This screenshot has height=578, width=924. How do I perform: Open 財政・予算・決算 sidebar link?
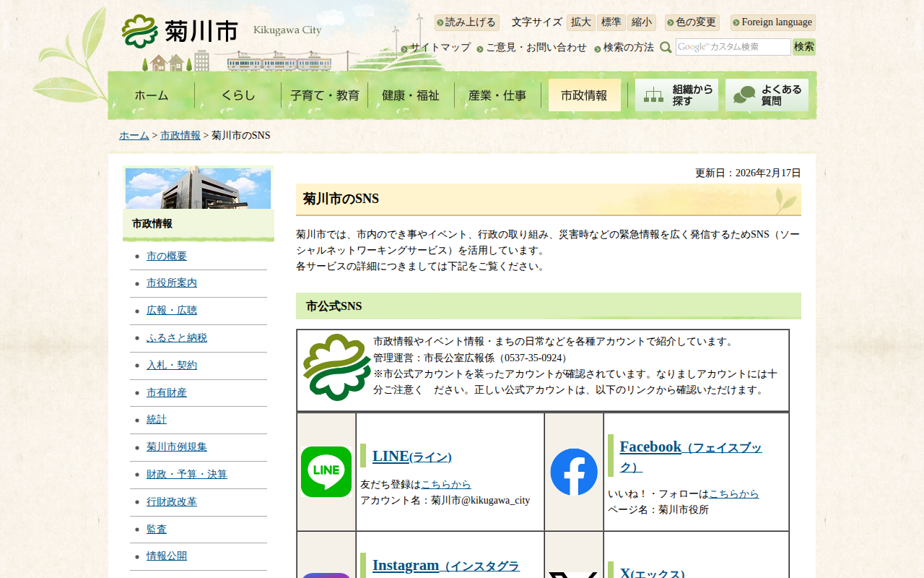(187, 475)
